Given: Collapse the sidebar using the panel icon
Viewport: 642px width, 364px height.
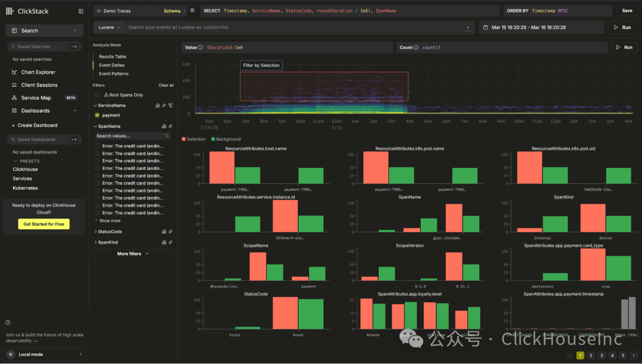Looking at the screenshot, I should [x=81, y=11].
